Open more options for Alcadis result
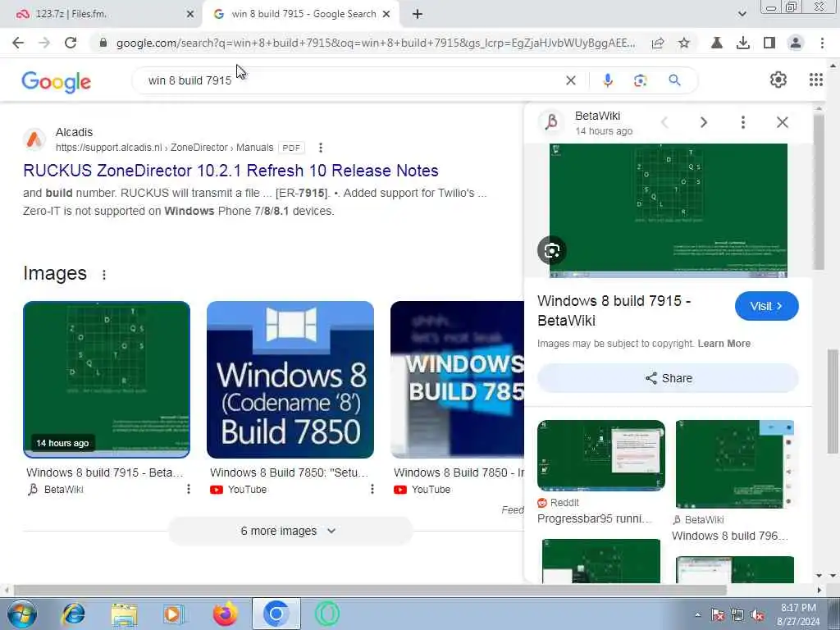Viewport: 840px width, 630px height. coord(321,148)
